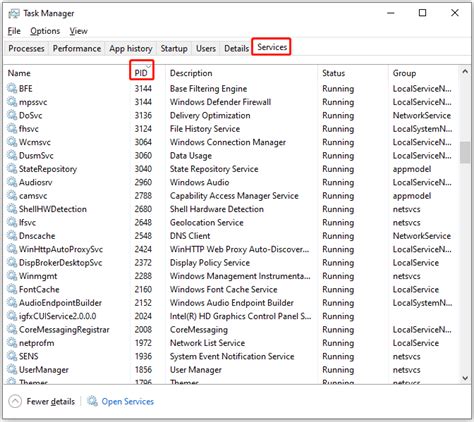This screenshot has width=474, height=422.
Task: Sort by the Name column header
Action: (x=19, y=73)
